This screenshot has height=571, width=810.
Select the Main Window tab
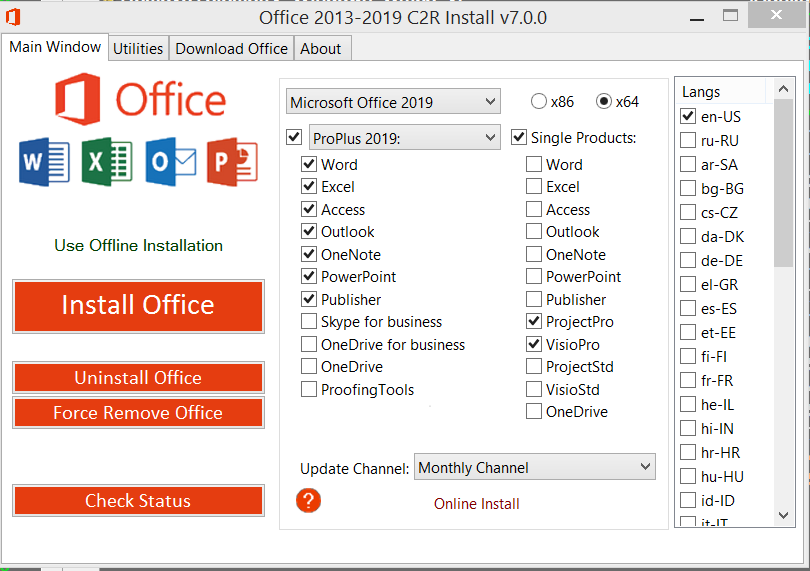pyautogui.click(x=55, y=47)
